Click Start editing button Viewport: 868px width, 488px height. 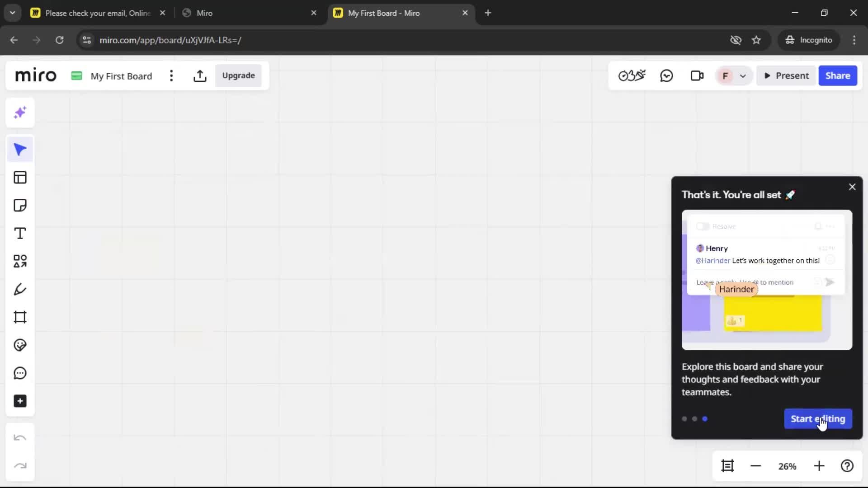(818, 419)
